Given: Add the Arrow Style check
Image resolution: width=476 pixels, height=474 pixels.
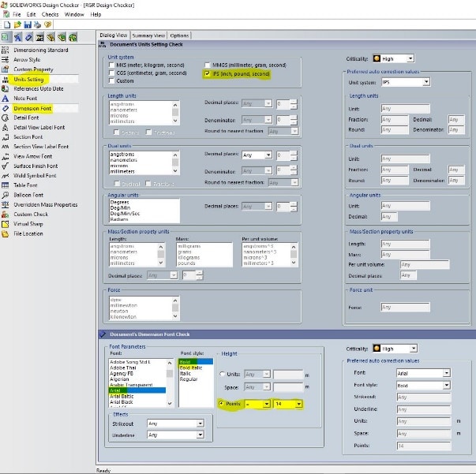Looking at the screenshot, I should [x=27, y=60].
